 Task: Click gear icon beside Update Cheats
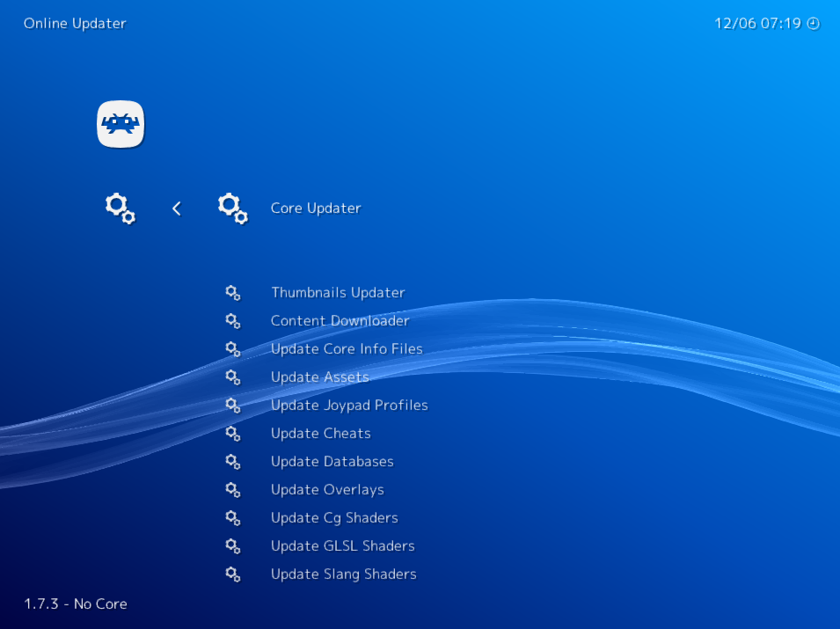233,434
